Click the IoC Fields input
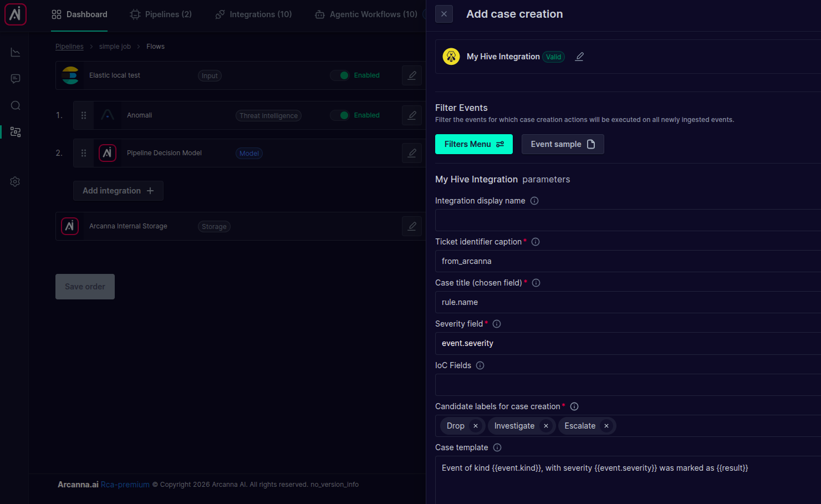The image size is (821, 504). (628, 385)
